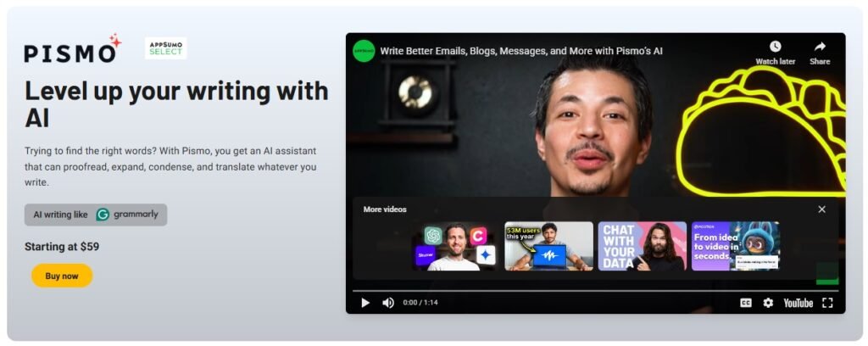This screenshot has width=868, height=346.
Task: Open the first suggested video with AI logos
Action: point(455,246)
